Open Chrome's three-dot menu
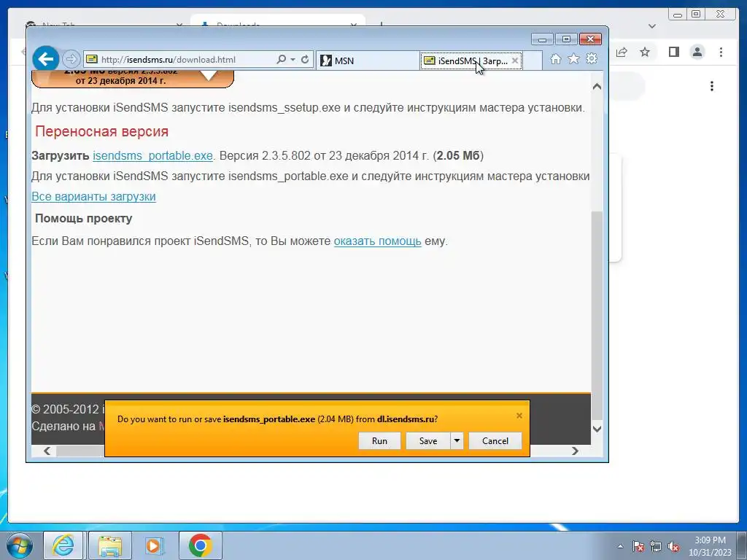This screenshot has width=747, height=560. pyautogui.click(x=721, y=52)
